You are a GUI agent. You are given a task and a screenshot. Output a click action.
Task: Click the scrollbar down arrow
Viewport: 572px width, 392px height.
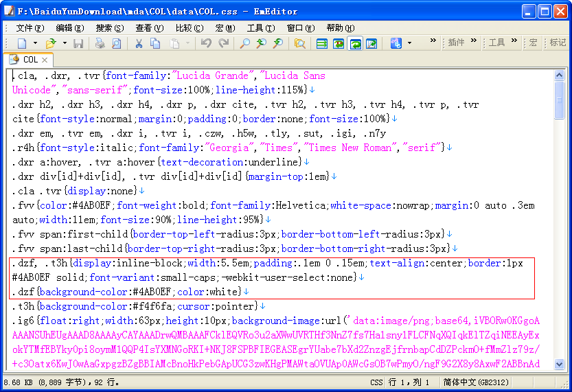[559, 364]
